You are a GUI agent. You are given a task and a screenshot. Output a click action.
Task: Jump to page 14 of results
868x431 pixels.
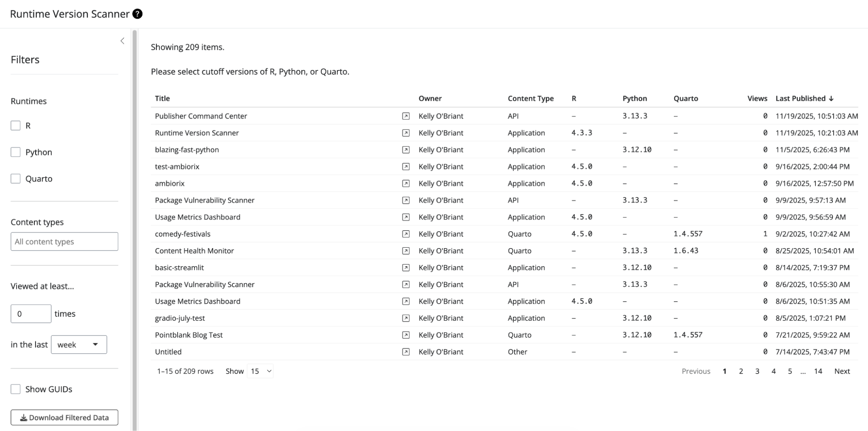[x=818, y=371]
